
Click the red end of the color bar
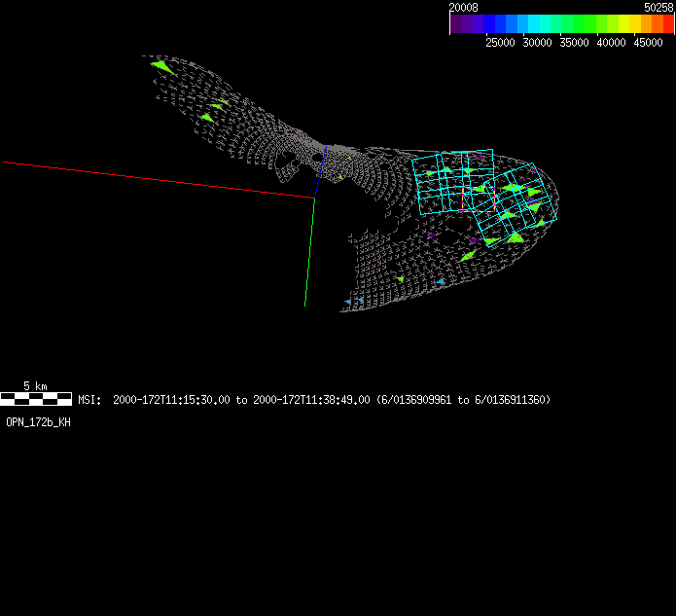[668, 24]
